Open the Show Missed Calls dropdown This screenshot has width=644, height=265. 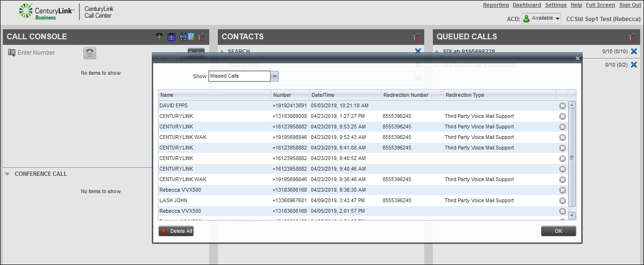click(x=274, y=76)
